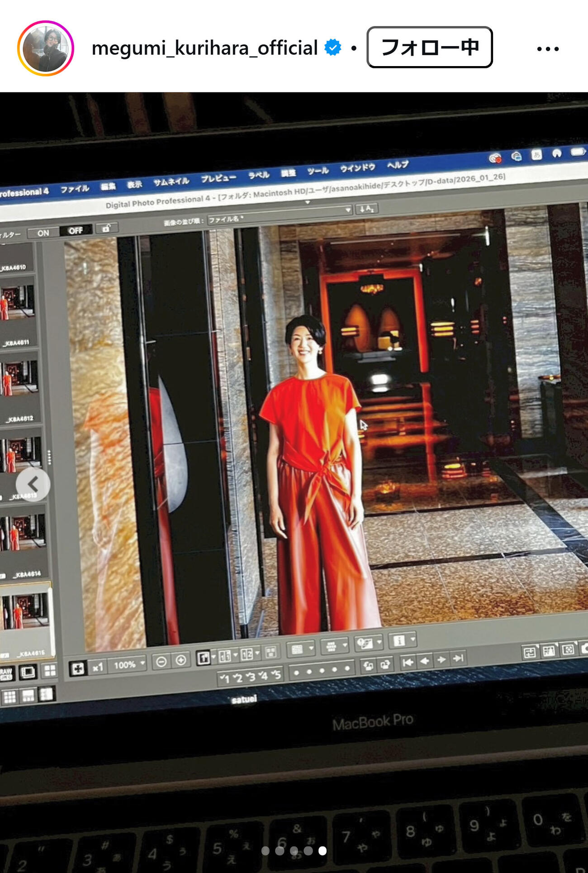The width and height of the screenshot is (588, 873).
Task: Switch to grid thumbnail layout icon
Action: (9, 697)
